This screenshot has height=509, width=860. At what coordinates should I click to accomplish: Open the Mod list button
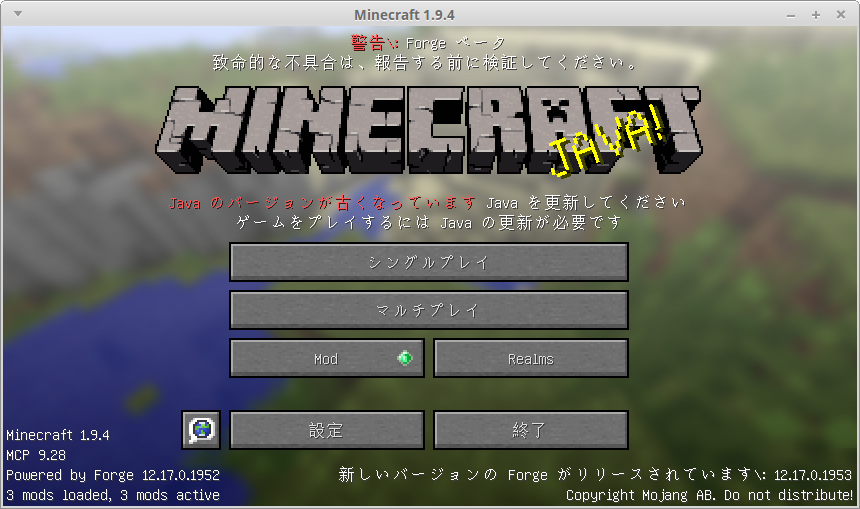click(x=327, y=358)
